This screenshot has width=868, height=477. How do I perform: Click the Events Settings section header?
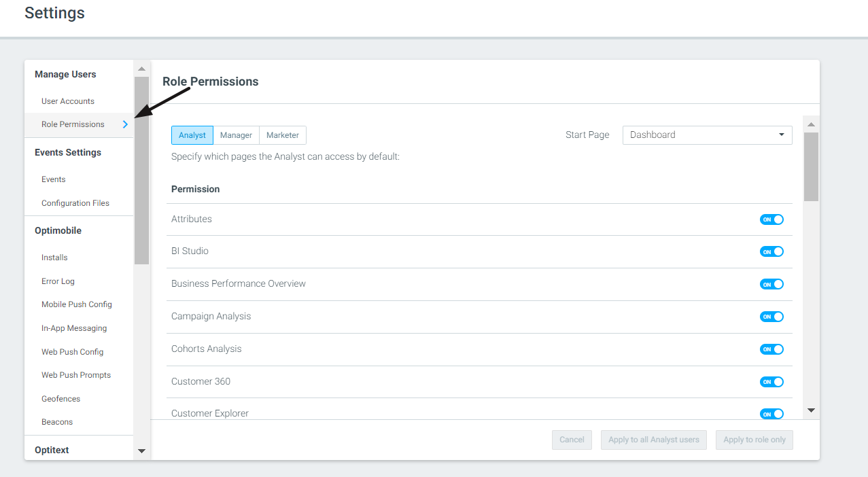point(68,152)
